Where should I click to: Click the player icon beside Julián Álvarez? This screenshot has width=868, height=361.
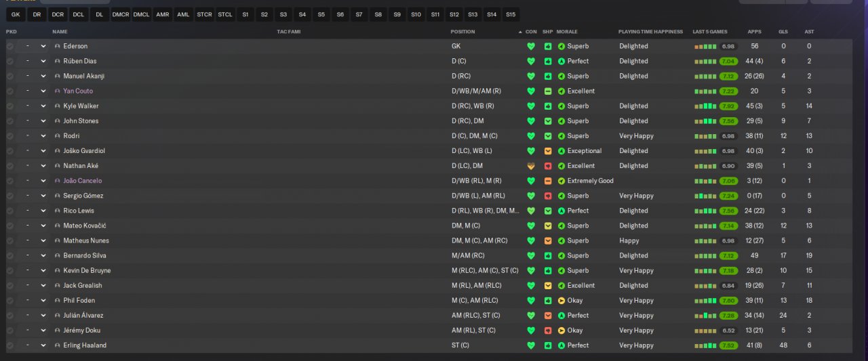coord(58,316)
